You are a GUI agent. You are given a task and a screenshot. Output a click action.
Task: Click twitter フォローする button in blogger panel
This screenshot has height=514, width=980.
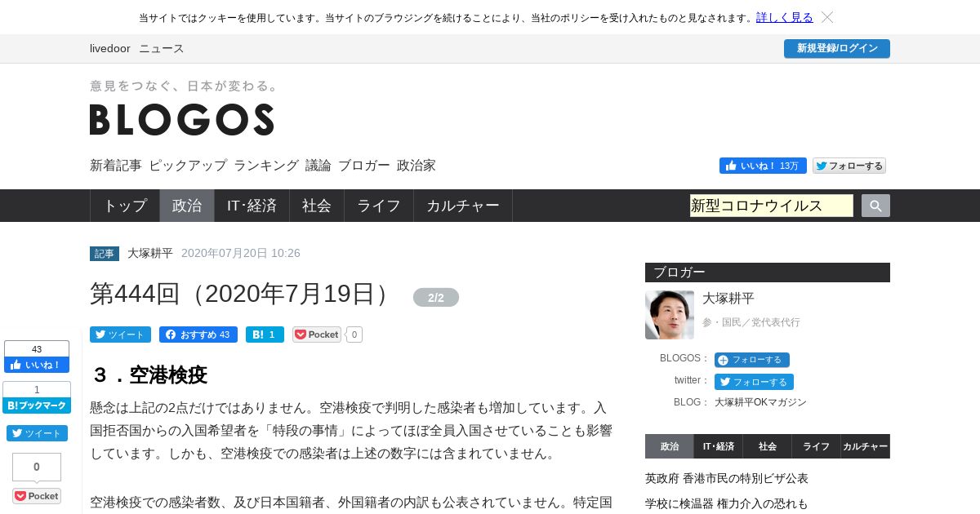pos(754,382)
